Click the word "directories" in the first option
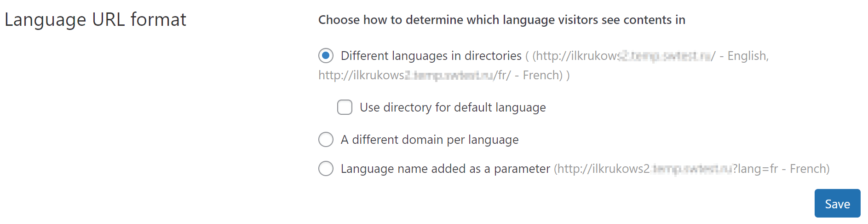 tap(493, 56)
